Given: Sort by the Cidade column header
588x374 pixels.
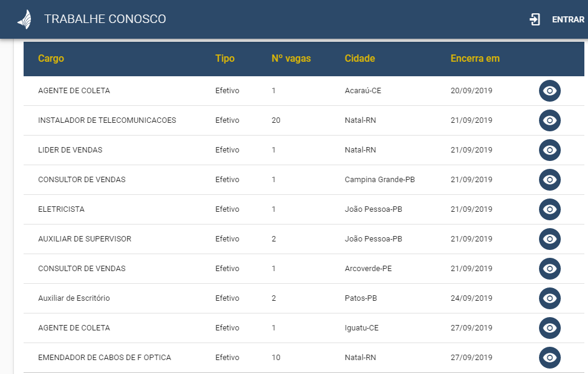Looking at the screenshot, I should (359, 59).
